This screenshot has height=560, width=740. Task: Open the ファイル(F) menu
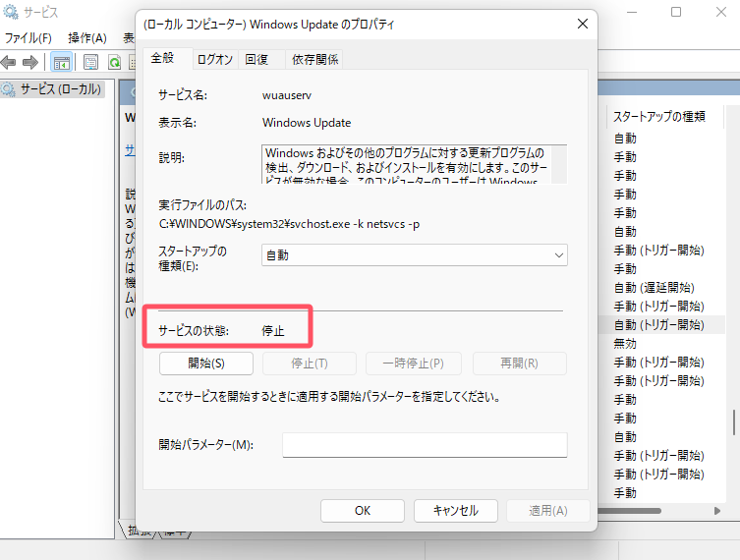coord(28,38)
